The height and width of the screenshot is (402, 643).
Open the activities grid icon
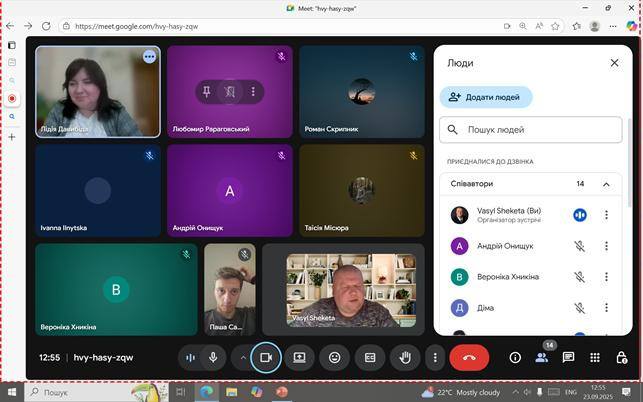(595, 357)
